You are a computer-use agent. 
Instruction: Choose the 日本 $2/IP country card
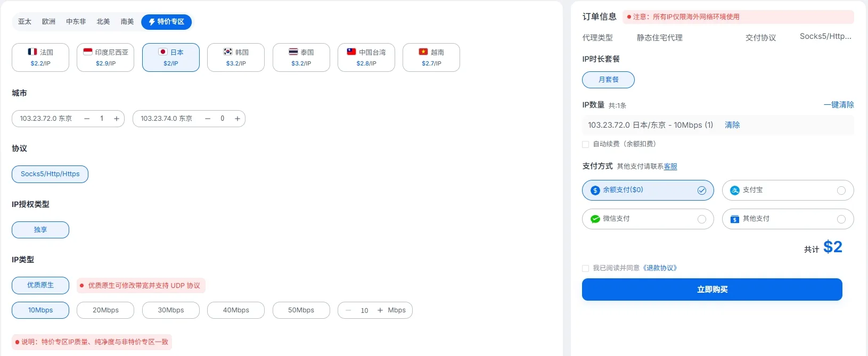[171, 57]
